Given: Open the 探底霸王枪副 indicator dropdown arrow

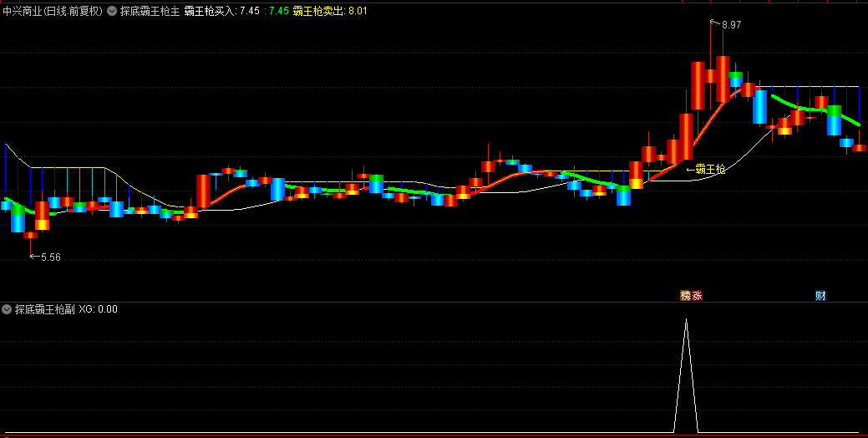Looking at the screenshot, I should 7,309.
